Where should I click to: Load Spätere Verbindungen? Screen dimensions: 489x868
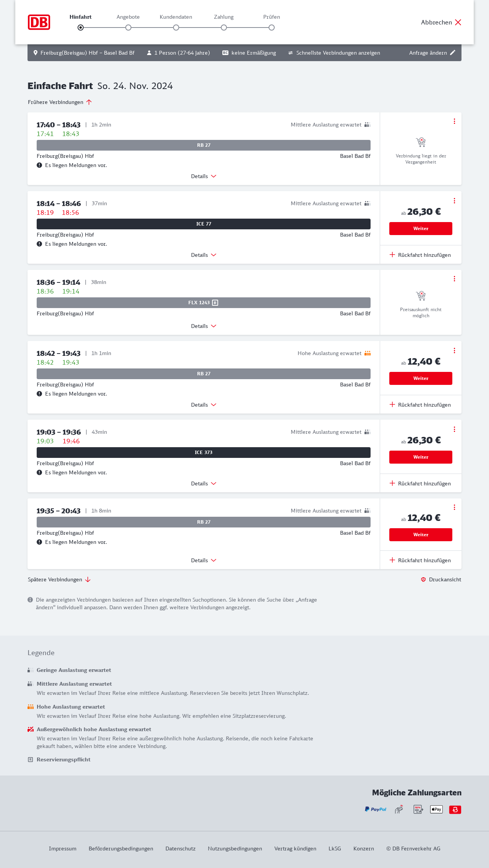pyautogui.click(x=59, y=579)
